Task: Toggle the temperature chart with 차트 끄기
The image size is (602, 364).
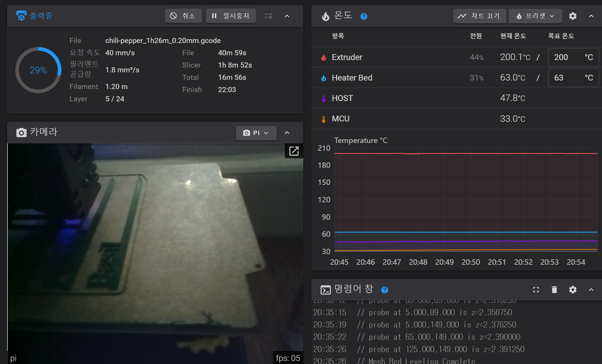Action: [x=480, y=16]
